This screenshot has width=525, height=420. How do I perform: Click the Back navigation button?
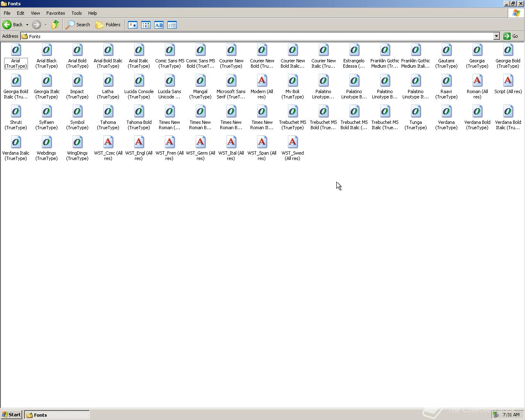(13, 25)
